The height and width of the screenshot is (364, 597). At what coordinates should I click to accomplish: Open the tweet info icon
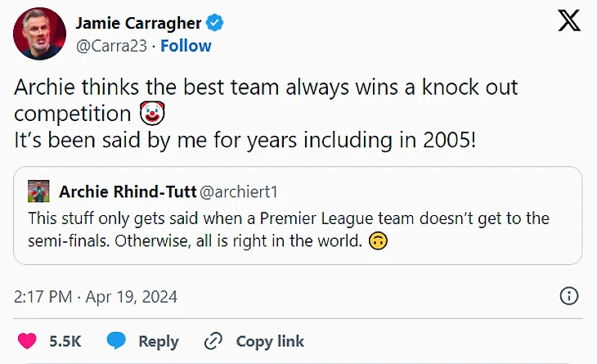pyautogui.click(x=568, y=296)
